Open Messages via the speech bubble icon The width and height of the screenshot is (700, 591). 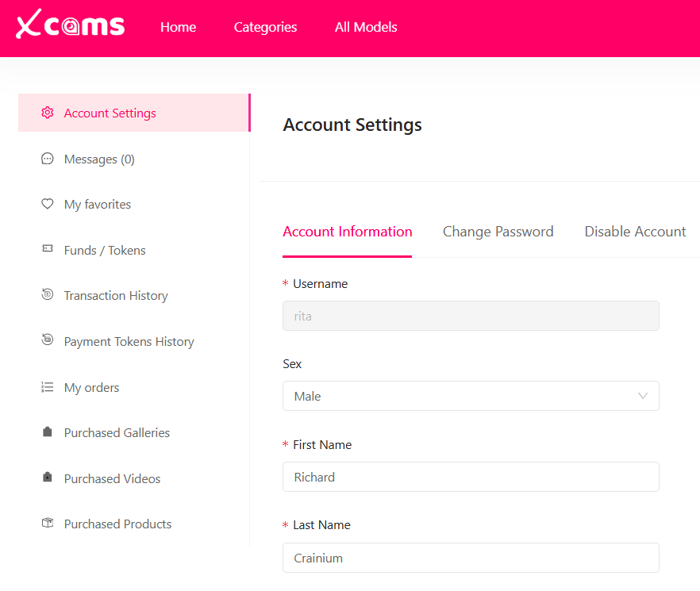[x=48, y=159]
